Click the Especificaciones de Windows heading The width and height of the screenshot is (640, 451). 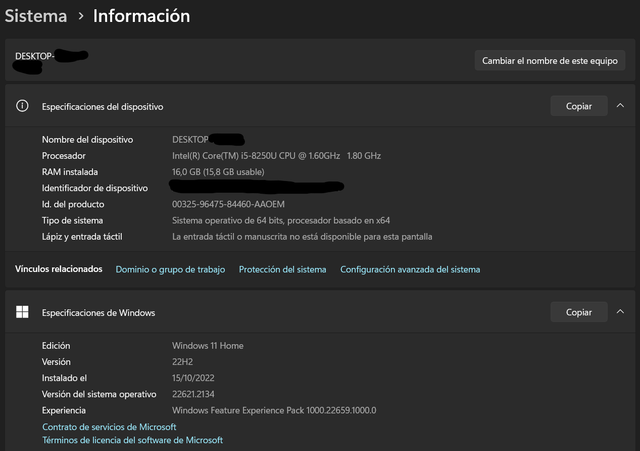[98, 313]
